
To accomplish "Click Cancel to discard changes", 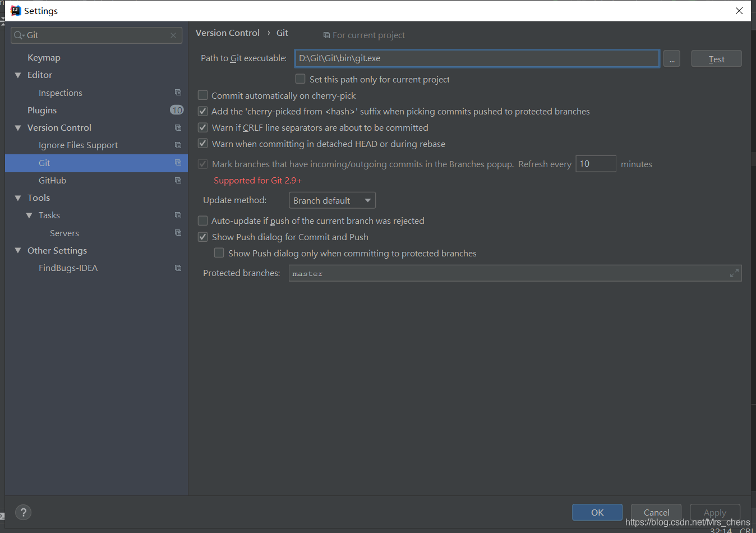I will [656, 512].
